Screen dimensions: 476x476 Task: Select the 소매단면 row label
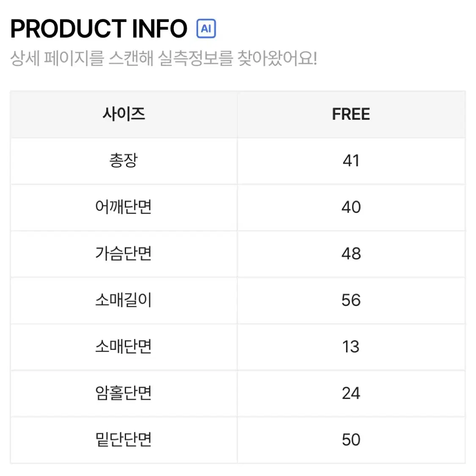[x=124, y=347]
